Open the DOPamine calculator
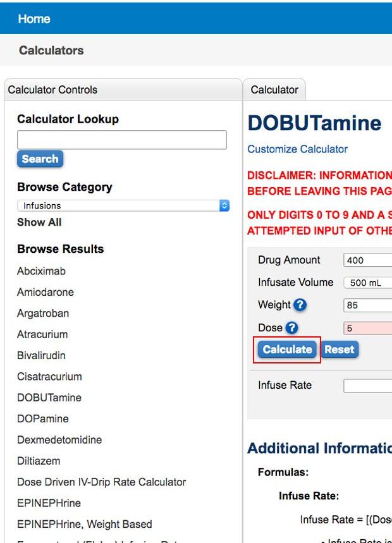This screenshot has height=543, width=392. click(43, 418)
